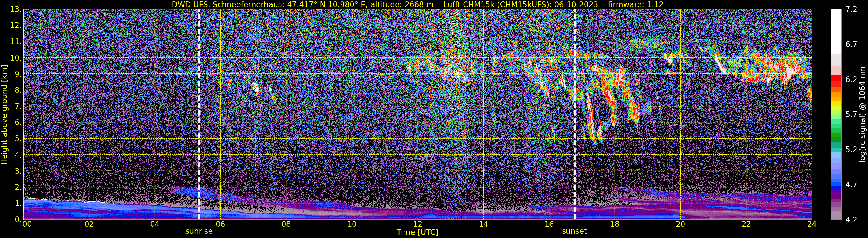Click the 'log(rc-signal) @ 1064 nm' colorbar title
The width and height of the screenshot is (868, 238).
click(x=862, y=114)
